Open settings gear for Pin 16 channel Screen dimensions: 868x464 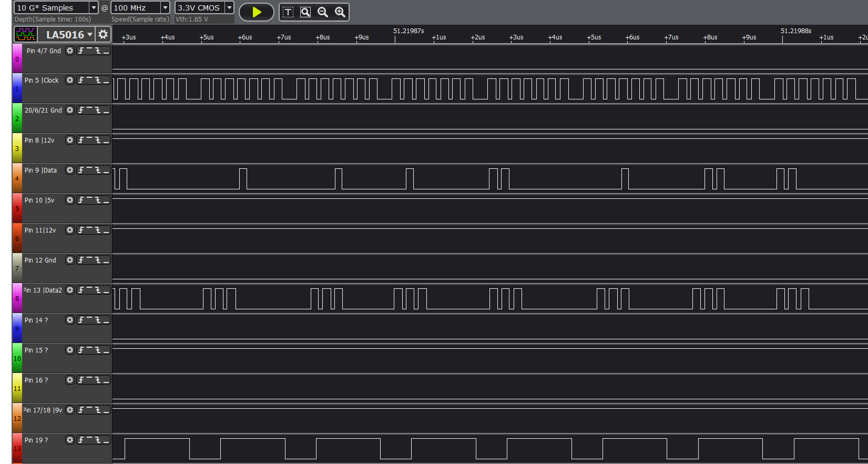(x=70, y=380)
